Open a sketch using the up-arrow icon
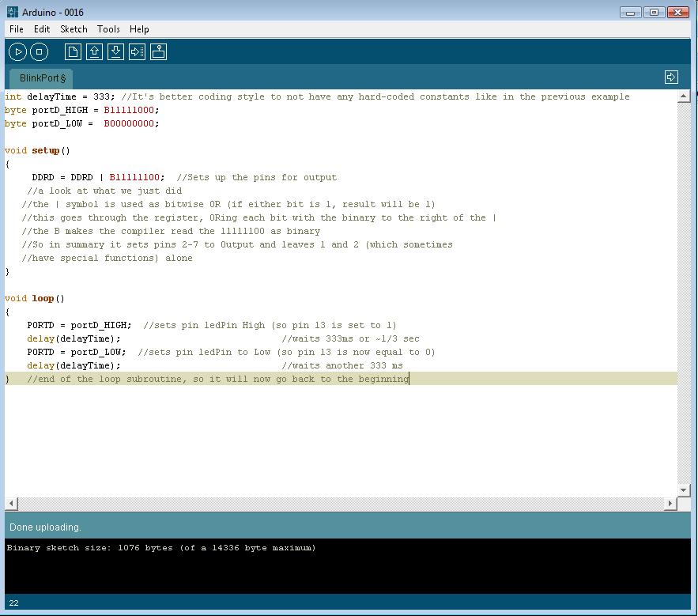Viewport: 698px width, 616px height. (94, 52)
